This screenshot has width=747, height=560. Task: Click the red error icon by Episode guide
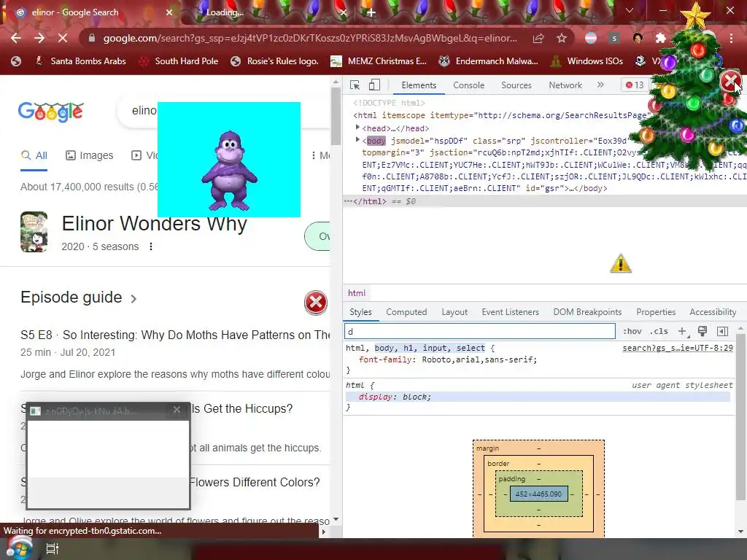[315, 303]
